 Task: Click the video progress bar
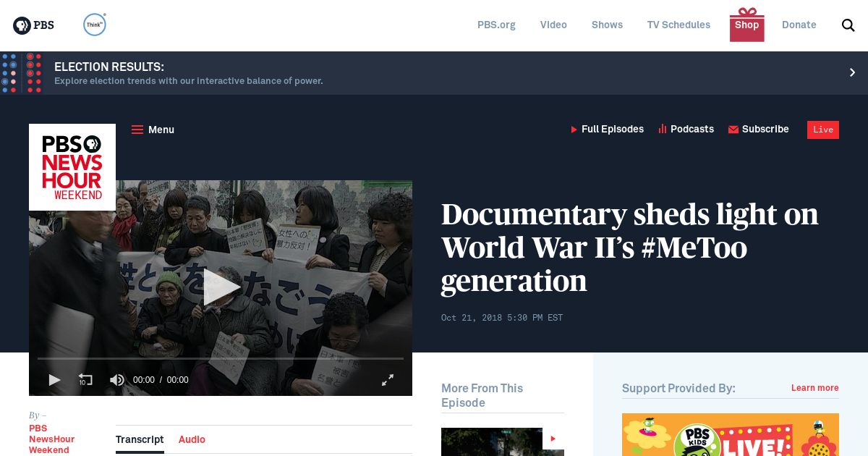coord(221,358)
